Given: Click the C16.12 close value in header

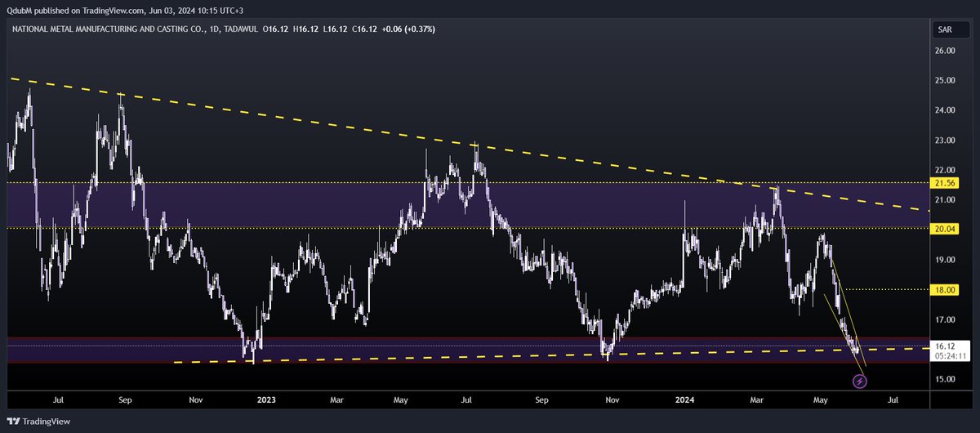Looking at the screenshot, I should tap(363, 29).
